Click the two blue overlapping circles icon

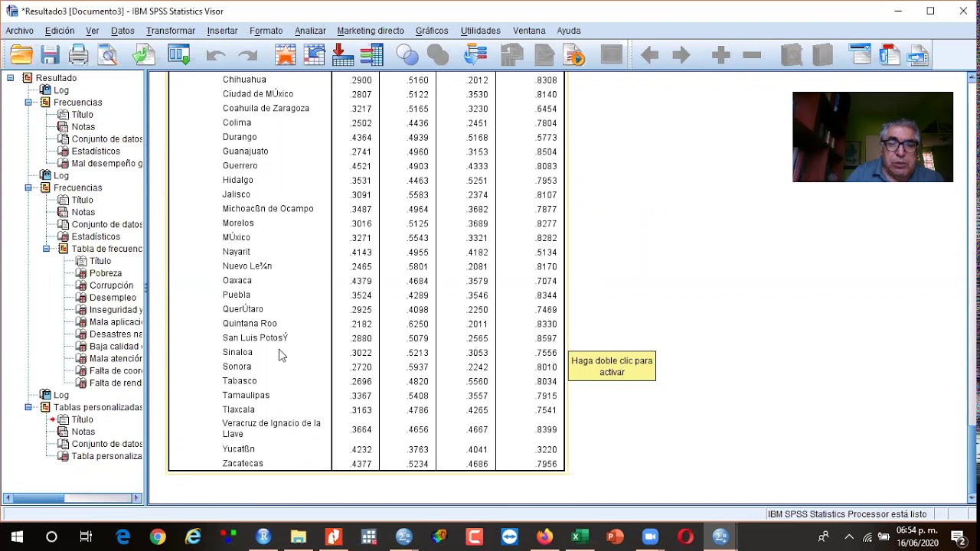407,55
